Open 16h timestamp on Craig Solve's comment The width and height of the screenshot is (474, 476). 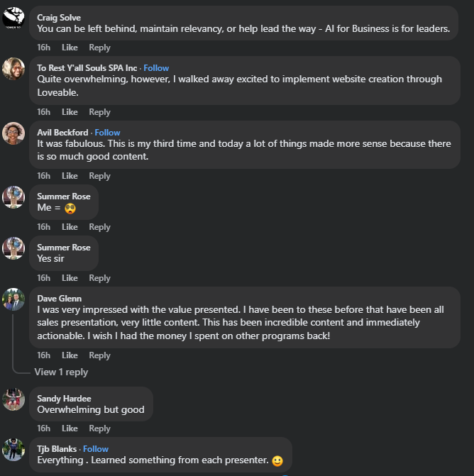[43, 48]
